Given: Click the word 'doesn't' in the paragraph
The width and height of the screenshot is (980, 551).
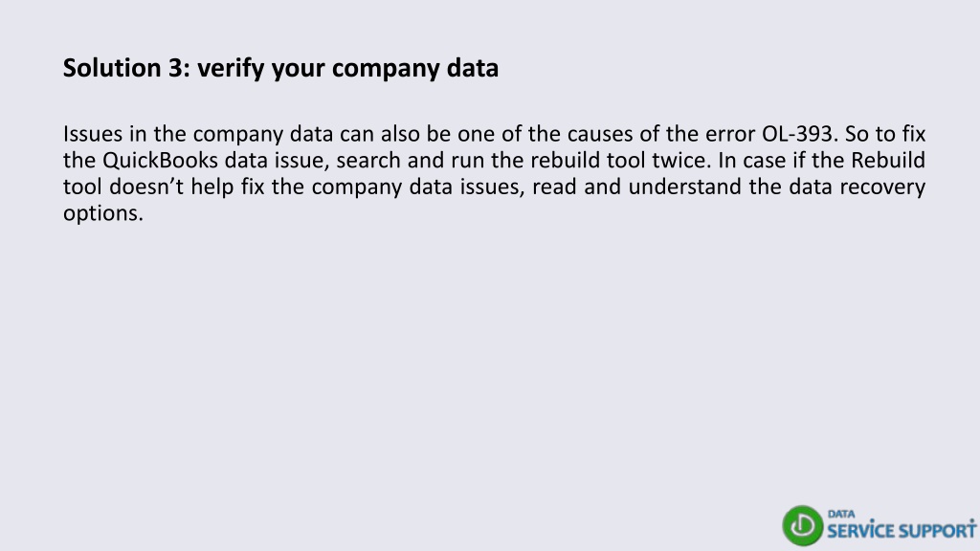Looking at the screenshot, I should tap(146, 187).
